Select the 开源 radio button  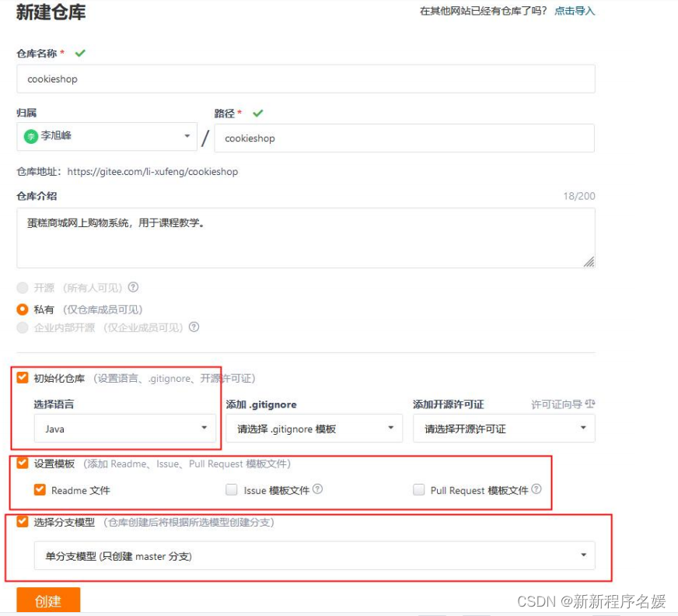23,288
